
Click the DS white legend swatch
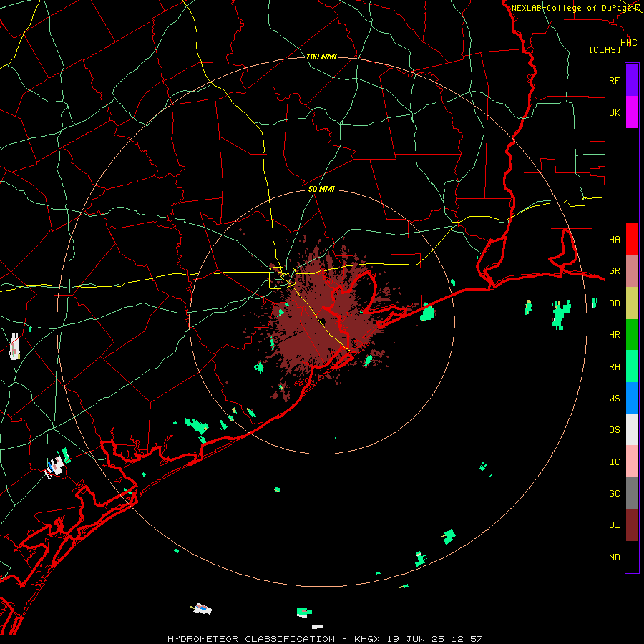(632, 429)
